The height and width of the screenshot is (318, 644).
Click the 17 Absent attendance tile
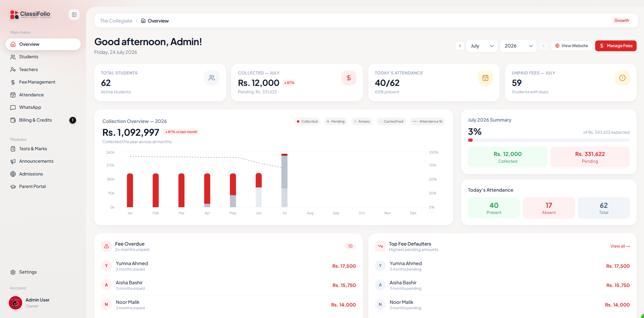click(549, 208)
